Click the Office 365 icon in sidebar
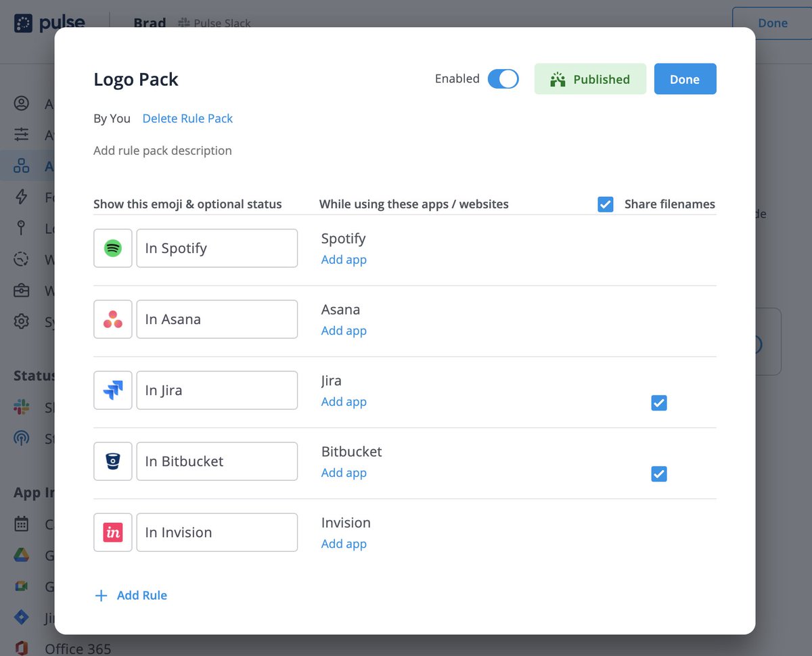The height and width of the screenshot is (656, 812). [x=22, y=648]
